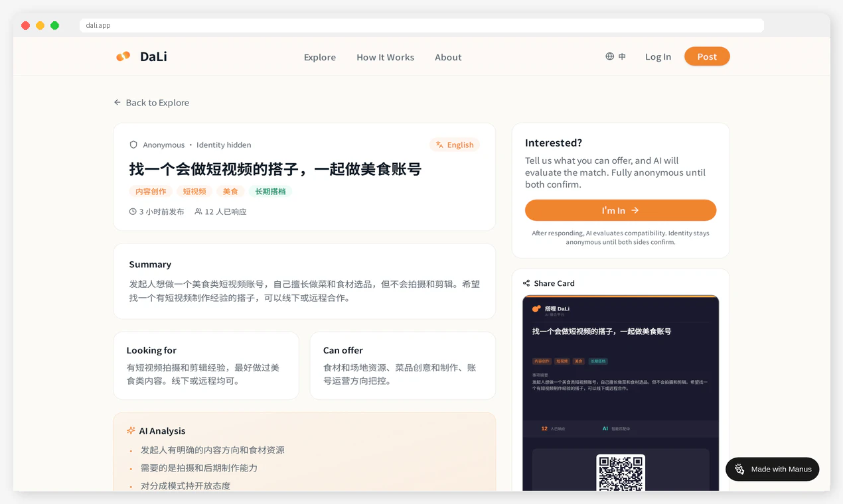
Task: Click the back arrow icon
Action: pos(117,102)
